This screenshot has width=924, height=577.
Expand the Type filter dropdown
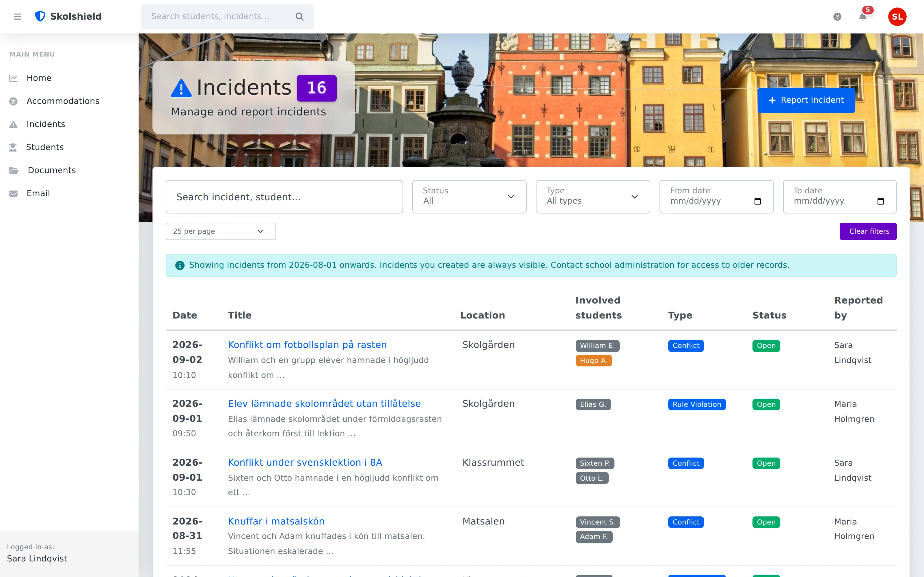(x=593, y=196)
